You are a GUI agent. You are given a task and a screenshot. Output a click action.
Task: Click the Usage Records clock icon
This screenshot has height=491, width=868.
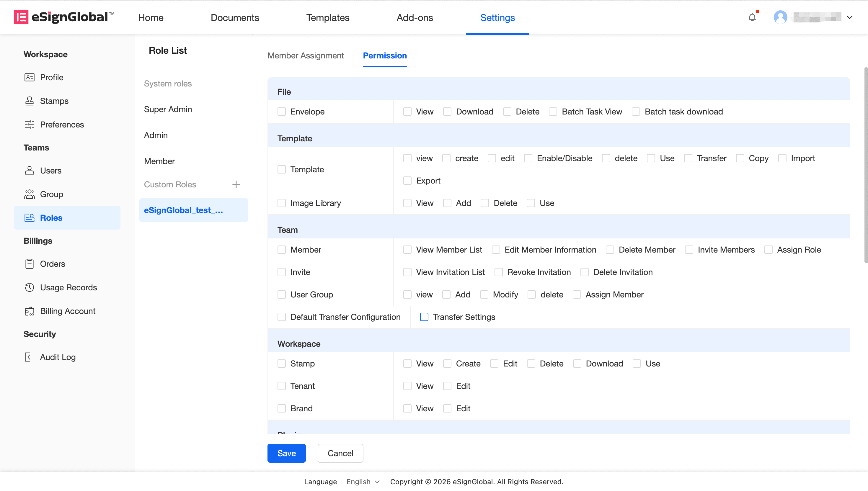(29, 287)
